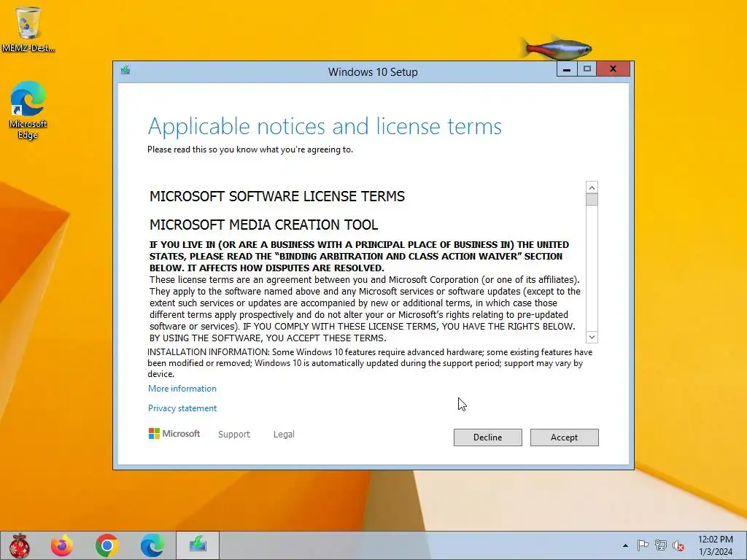Click the MICROSOFT MEDIA CREATION TOOL heading

click(x=263, y=225)
